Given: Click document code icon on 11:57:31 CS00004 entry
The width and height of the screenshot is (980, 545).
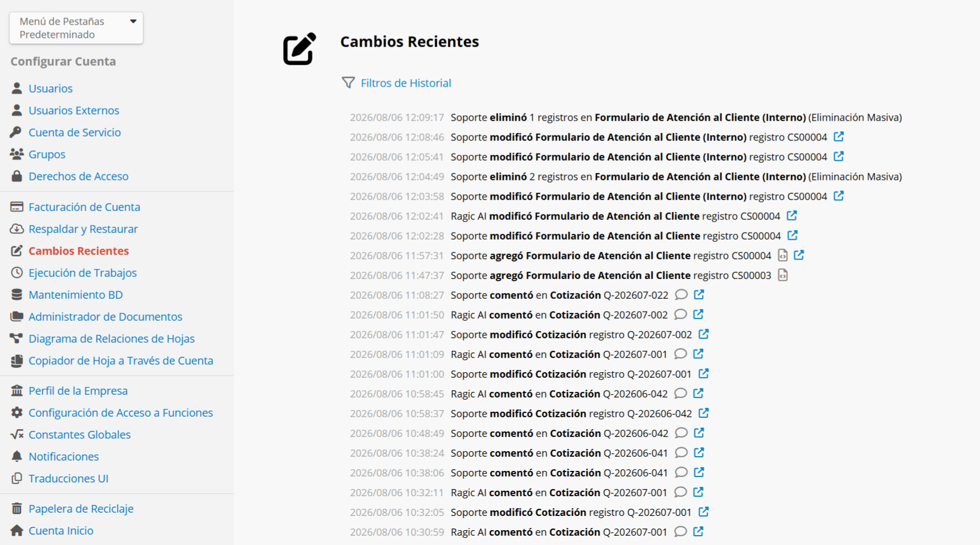Looking at the screenshot, I should point(783,255).
